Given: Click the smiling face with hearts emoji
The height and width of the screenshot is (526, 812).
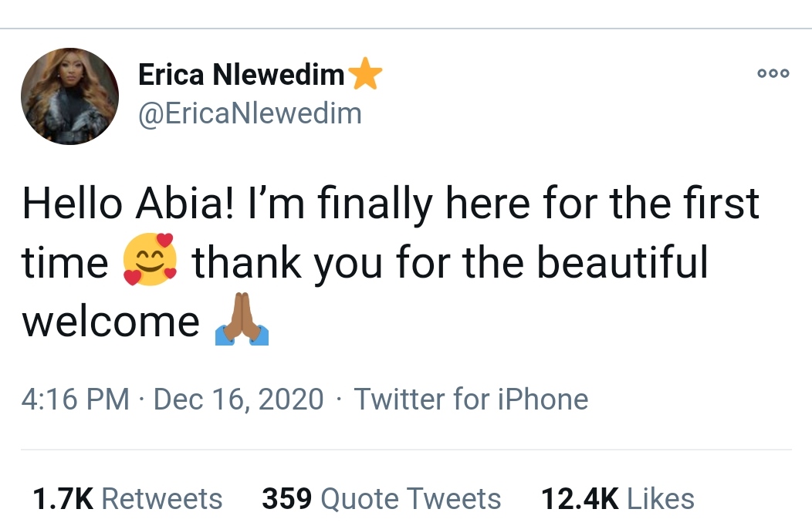Looking at the screenshot, I should click(x=150, y=260).
